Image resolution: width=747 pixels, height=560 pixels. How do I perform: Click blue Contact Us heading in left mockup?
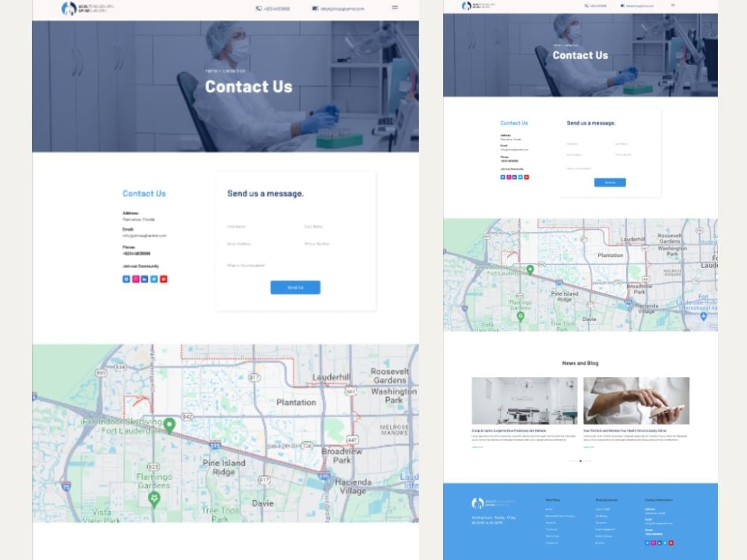144,194
